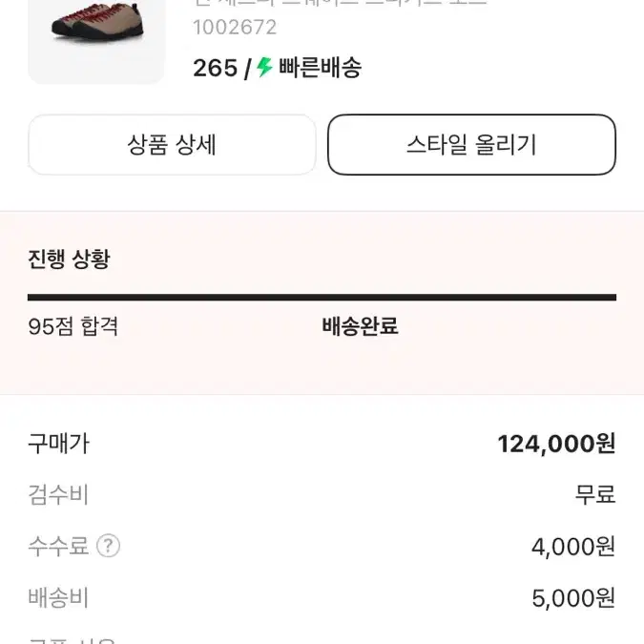Image resolution: width=644 pixels, height=644 pixels.
Task: Click the 진행 상황 section heading
Action: (x=69, y=259)
